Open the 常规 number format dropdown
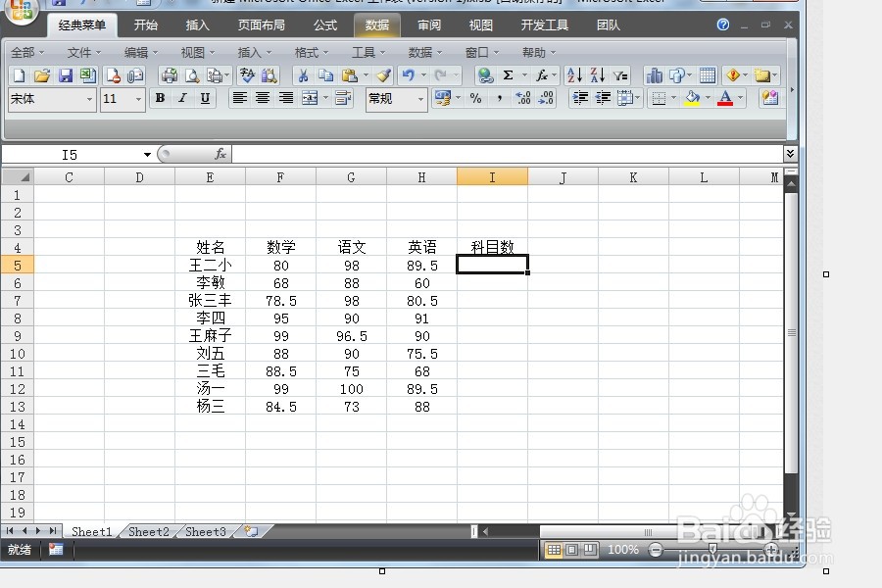The image size is (882, 588). 420,98
